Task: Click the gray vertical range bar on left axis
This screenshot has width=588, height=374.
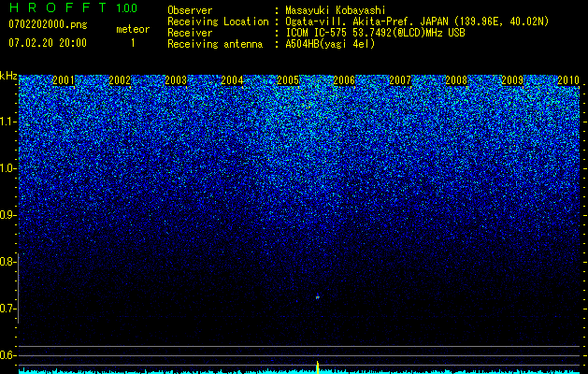Action: coord(19,288)
